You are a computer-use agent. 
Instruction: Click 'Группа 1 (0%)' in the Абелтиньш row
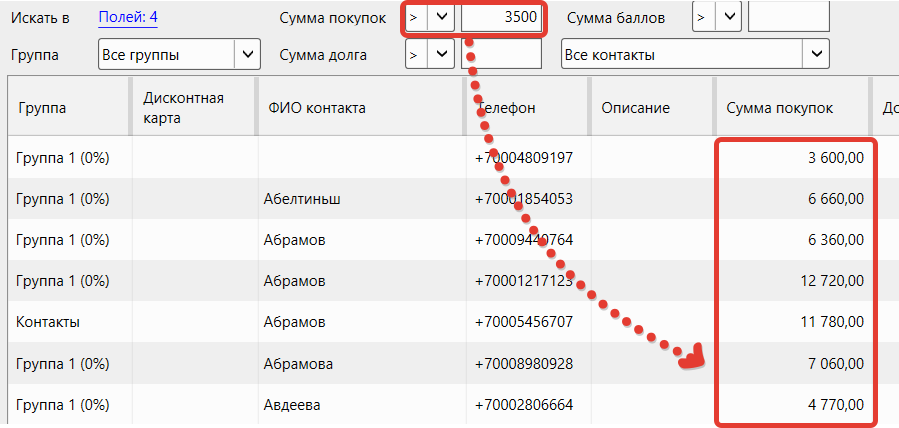click(62, 199)
